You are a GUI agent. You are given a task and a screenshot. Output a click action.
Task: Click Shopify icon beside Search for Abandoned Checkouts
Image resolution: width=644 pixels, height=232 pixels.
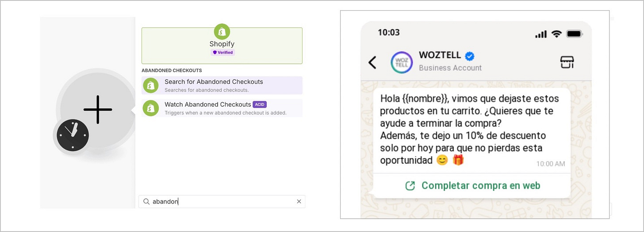point(151,85)
